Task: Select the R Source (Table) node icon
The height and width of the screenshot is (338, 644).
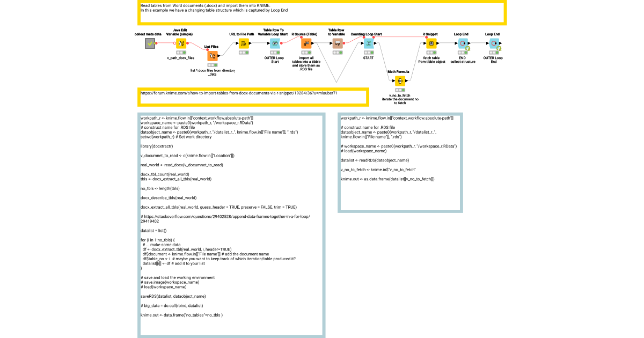Action: [x=306, y=44]
